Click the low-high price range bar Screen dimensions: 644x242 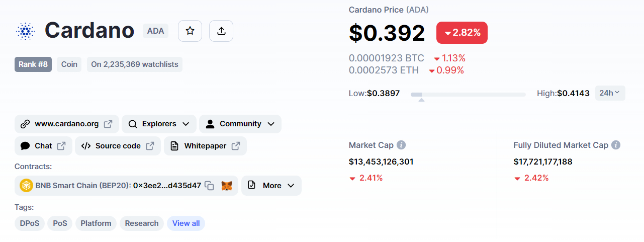[468, 94]
